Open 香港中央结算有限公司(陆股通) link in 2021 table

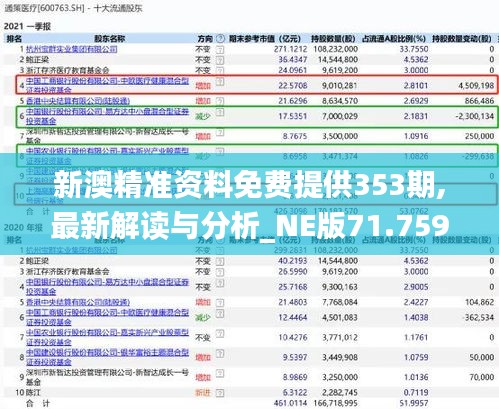click(78, 101)
